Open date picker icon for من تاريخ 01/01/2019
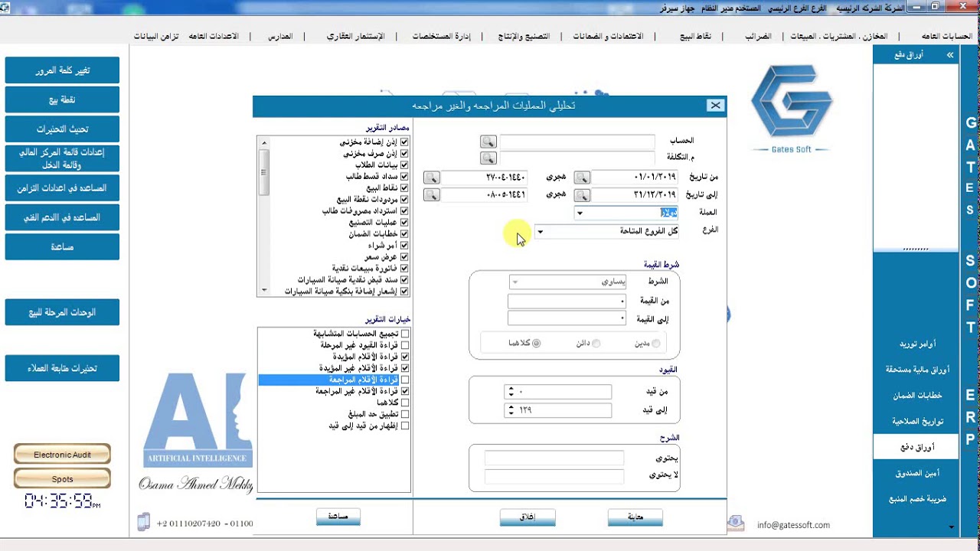This screenshot has width=980, height=551. [x=582, y=178]
